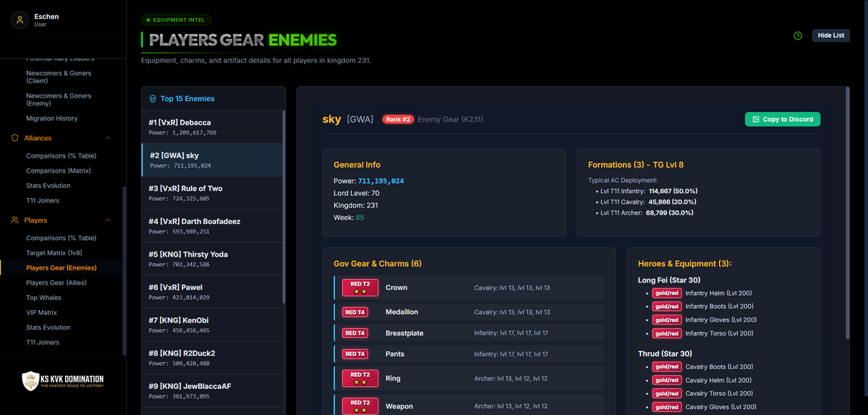Click the RED T2 badge next to Ring
This screenshot has height=415, width=868.
(360, 378)
